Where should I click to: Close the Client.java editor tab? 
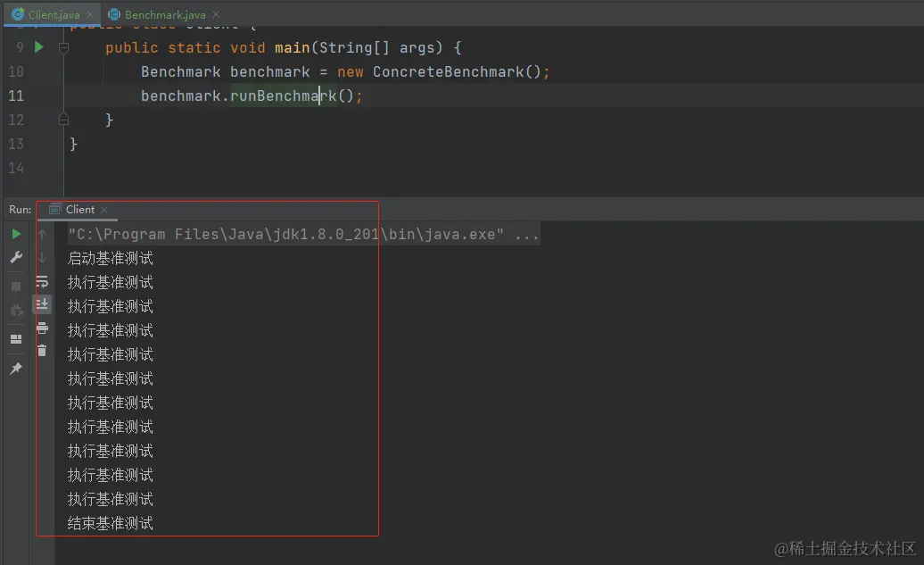[x=89, y=14]
